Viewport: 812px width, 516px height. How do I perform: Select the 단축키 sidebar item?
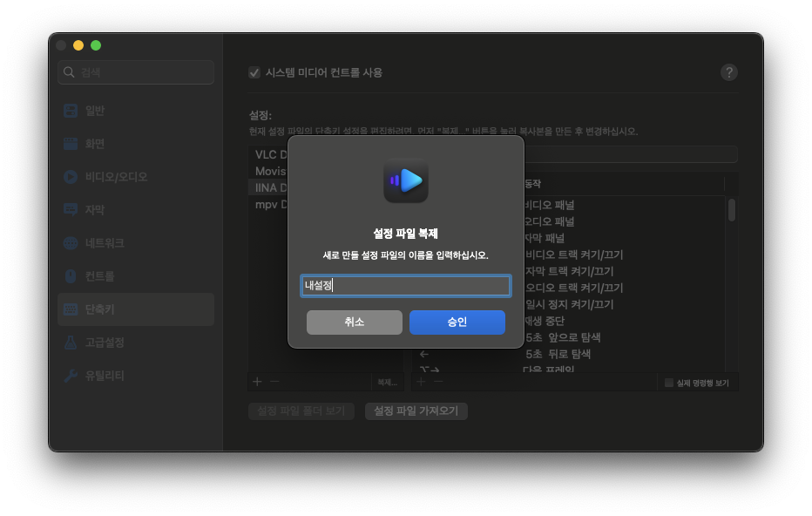pyautogui.click(x=136, y=309)
